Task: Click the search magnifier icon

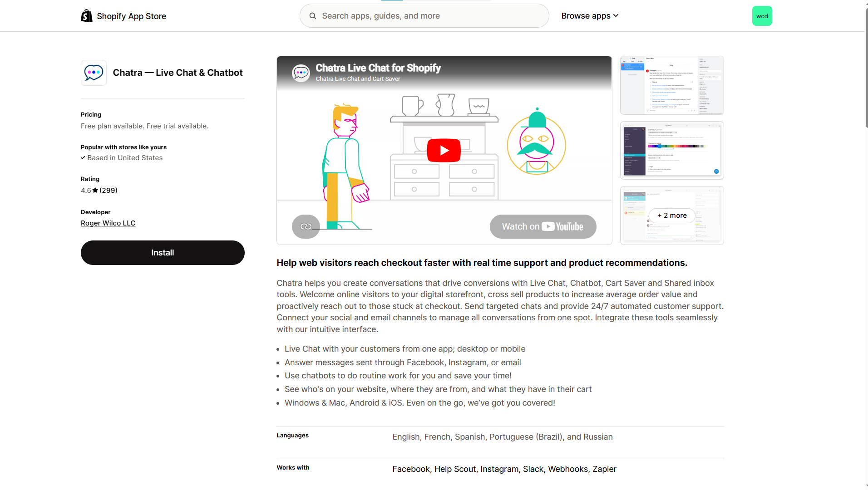Action: tap(313, 16)
